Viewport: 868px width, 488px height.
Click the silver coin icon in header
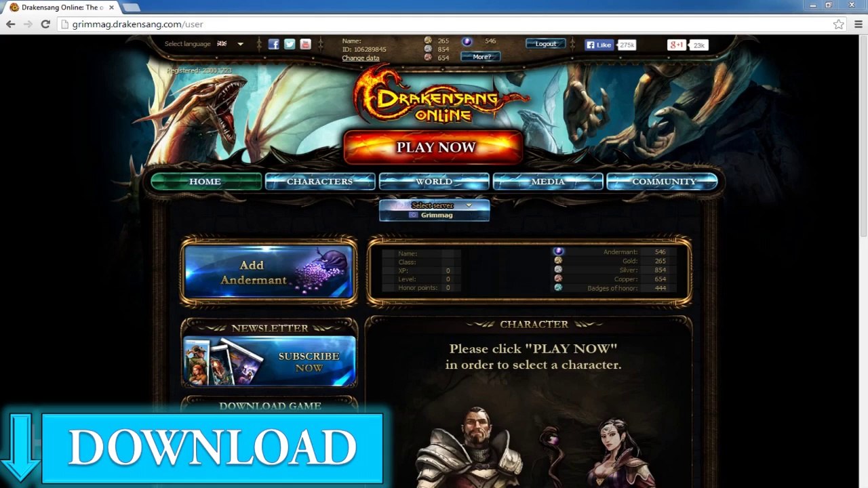coord(428,49)
